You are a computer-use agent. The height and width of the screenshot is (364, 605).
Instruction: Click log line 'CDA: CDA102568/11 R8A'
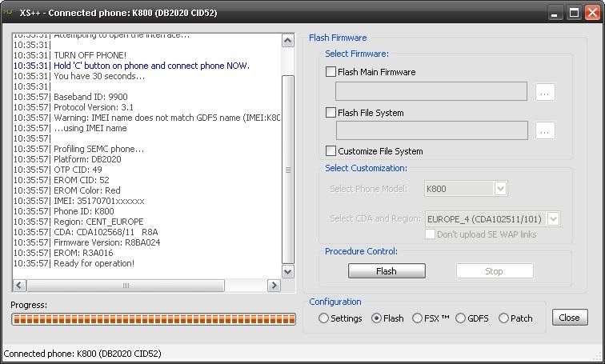[86, 232]
